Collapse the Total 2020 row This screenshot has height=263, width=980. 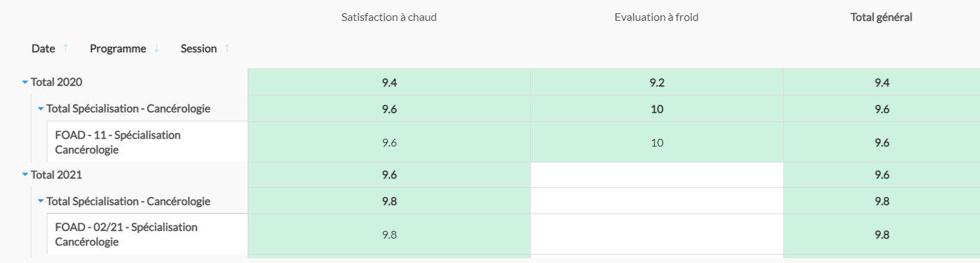click(25, 82)
